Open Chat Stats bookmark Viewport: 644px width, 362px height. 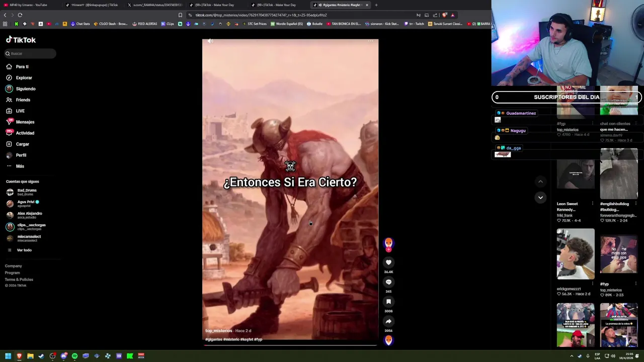(80, 24)
